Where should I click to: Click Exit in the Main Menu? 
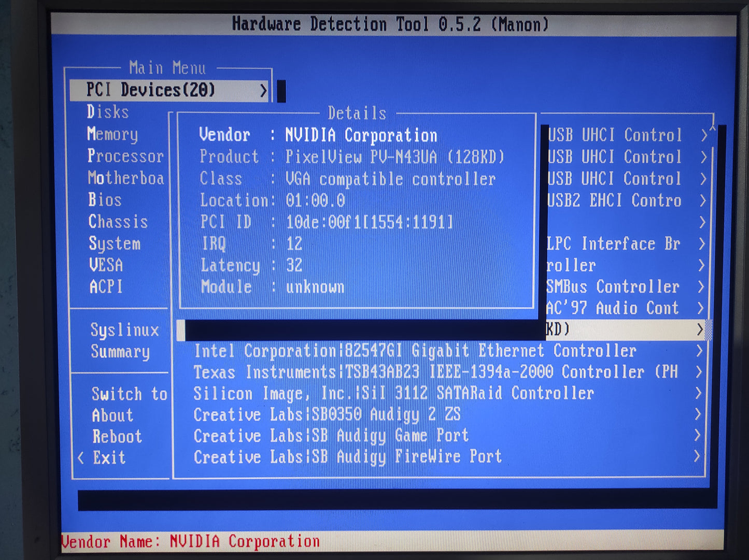109,458
